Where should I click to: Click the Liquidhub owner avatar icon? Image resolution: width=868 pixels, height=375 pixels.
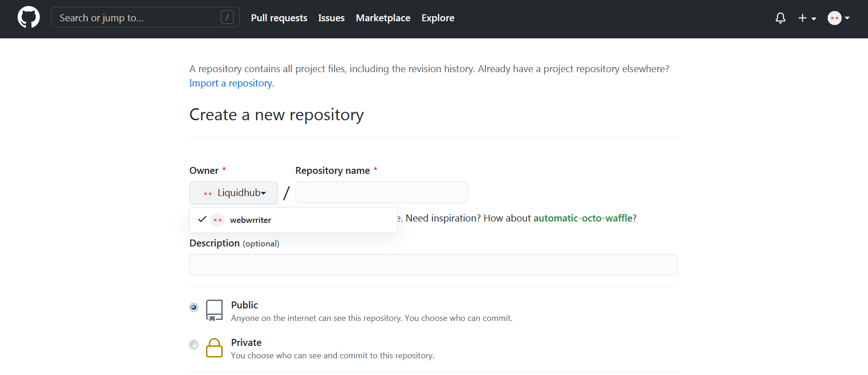coord(208,193)
